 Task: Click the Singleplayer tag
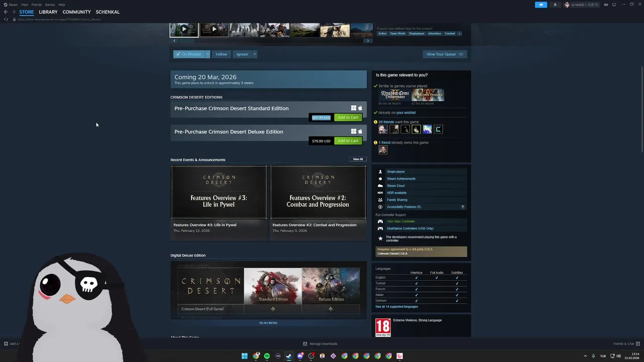tap(417, 34)
